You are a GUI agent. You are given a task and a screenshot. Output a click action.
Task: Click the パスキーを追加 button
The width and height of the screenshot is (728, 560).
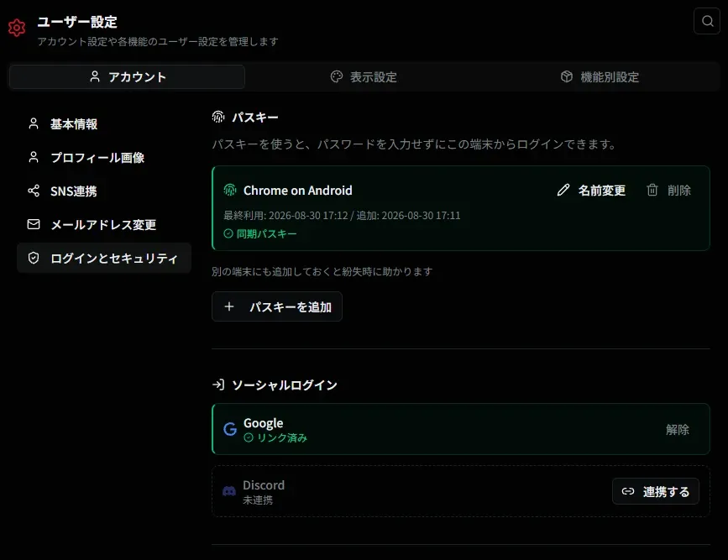[277, 306]
